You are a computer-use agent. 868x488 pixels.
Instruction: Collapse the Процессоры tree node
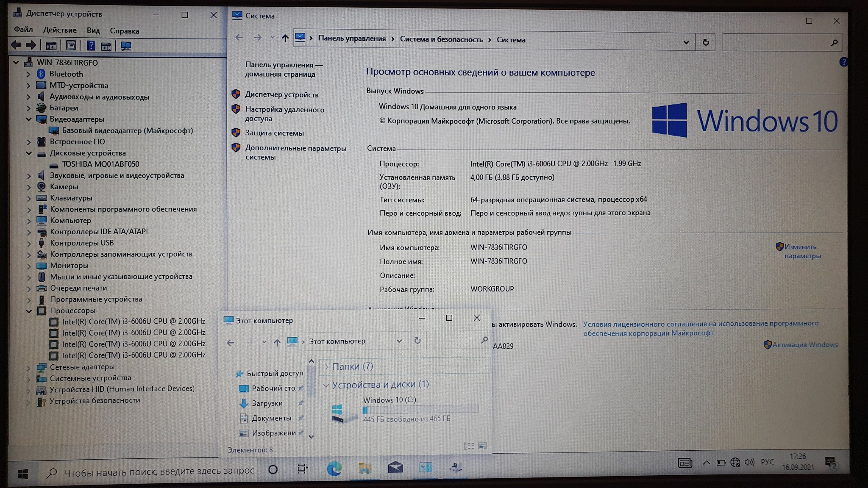point(29,311)
